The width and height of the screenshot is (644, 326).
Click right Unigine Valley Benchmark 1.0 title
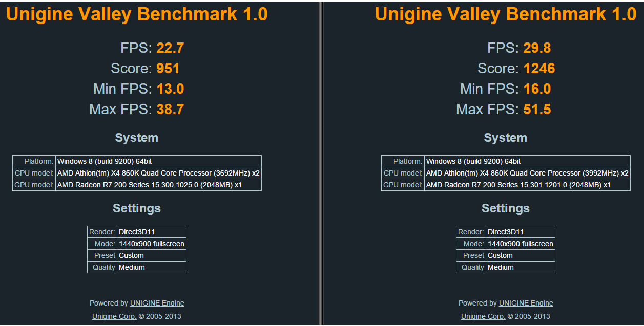tap(506, 14)
